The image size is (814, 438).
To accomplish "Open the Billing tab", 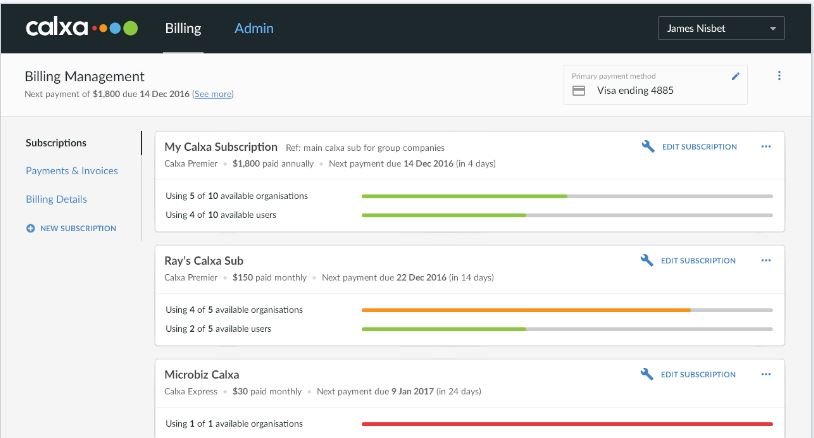I will tap(183, 29).
